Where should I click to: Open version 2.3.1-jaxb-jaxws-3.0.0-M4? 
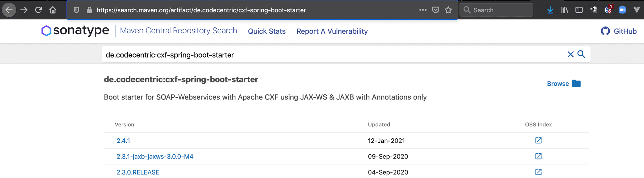pos(155,157)
